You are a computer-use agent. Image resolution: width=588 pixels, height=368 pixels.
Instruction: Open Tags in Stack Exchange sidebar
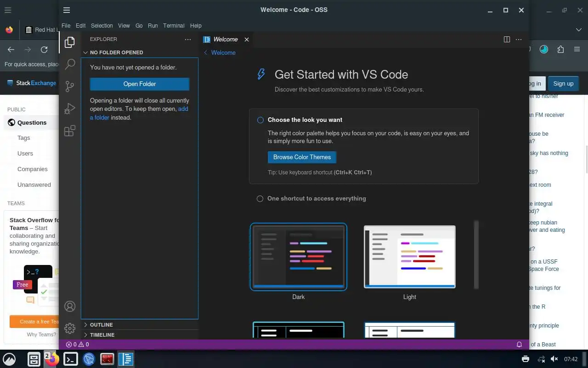(x=23, y=138)
